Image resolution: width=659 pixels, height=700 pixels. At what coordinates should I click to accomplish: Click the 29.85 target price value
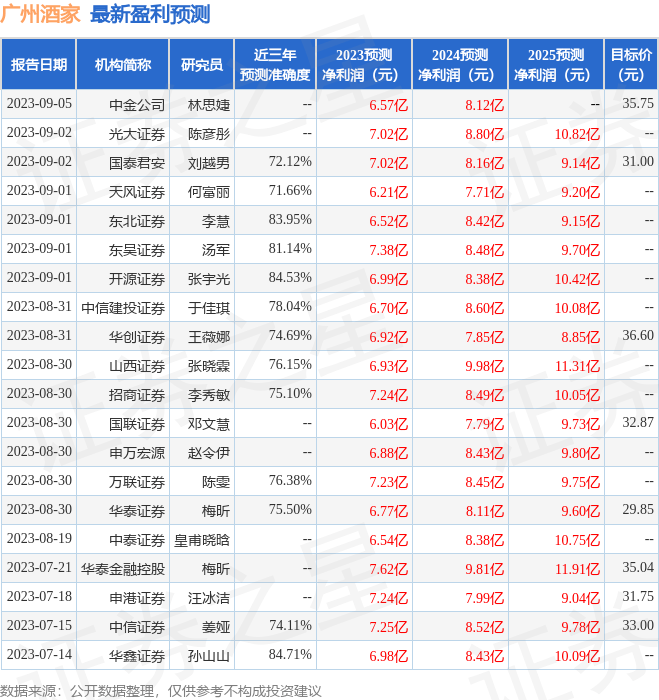point(638,510)
